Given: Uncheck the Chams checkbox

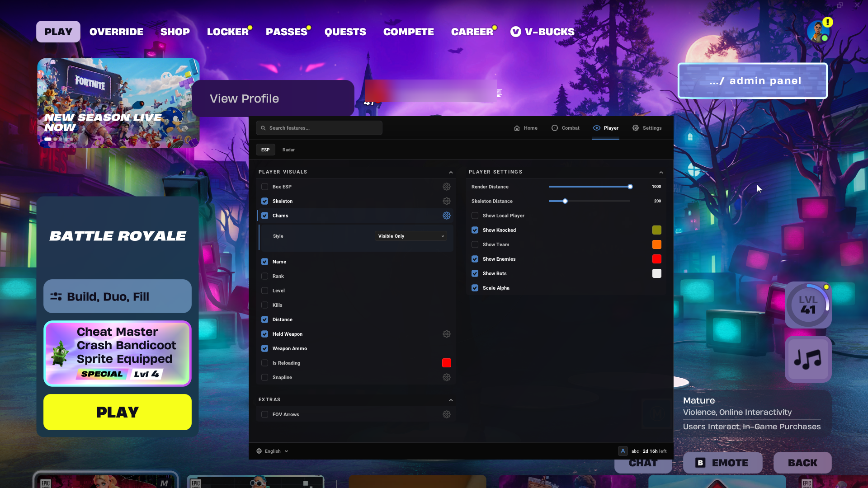Looking at the screenshot, I should (265, 216).
